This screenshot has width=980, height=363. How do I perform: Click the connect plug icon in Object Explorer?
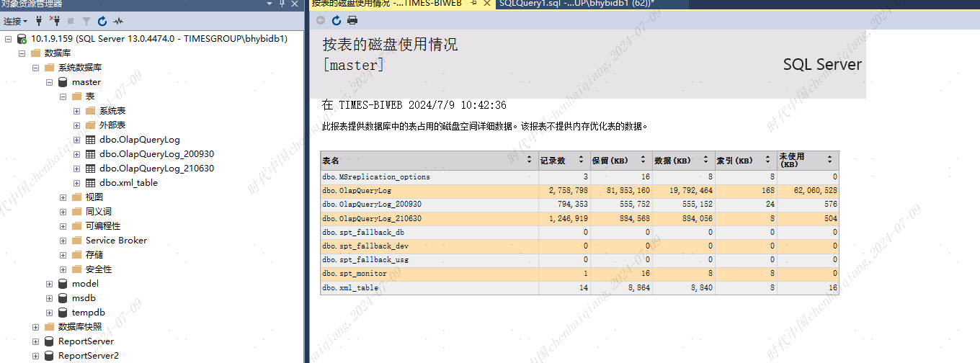pyautogui.click(x=39, y=22)
